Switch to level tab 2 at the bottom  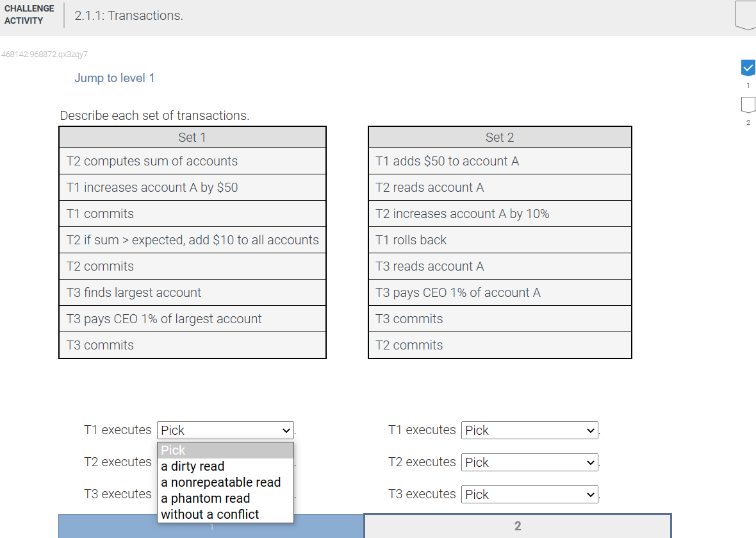(517, 526)
